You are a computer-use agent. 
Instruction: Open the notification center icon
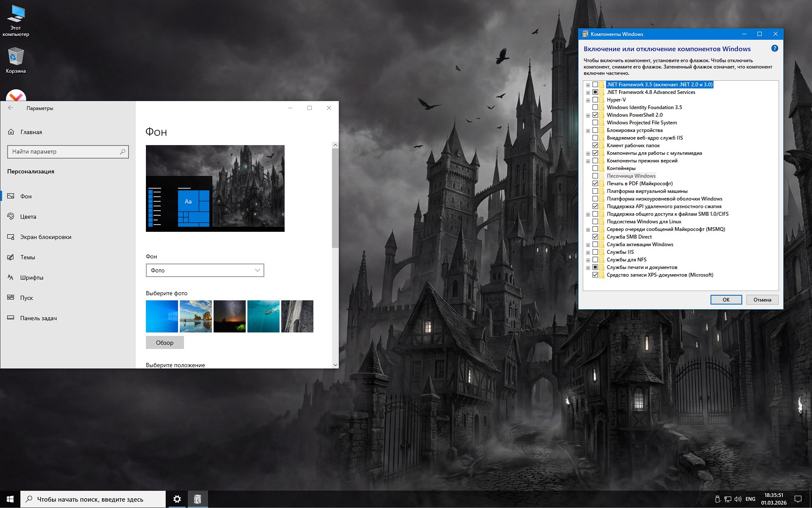click(x=798, y=499)
